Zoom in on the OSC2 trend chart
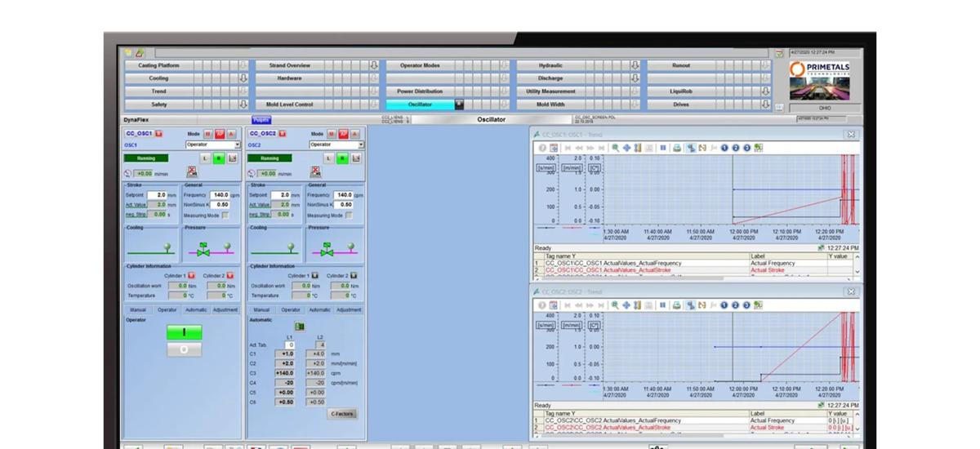 tap(616, 304)
